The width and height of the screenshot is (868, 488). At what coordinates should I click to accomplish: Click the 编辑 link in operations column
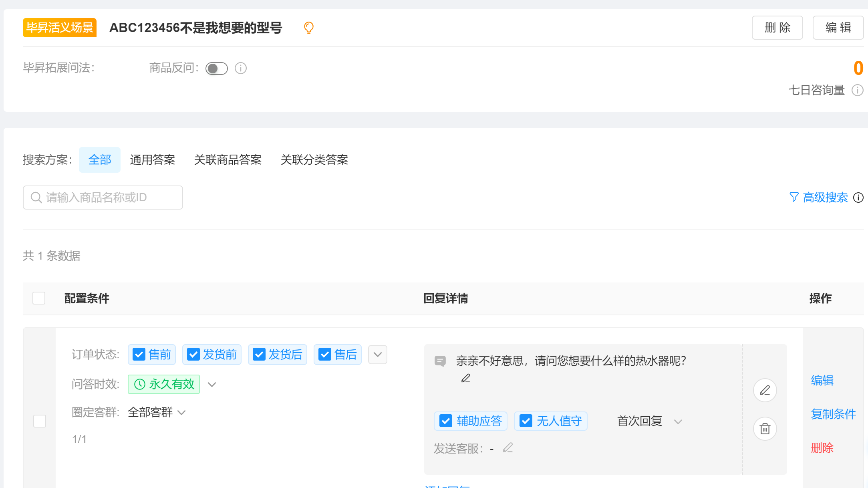click(x=822, y=380)
